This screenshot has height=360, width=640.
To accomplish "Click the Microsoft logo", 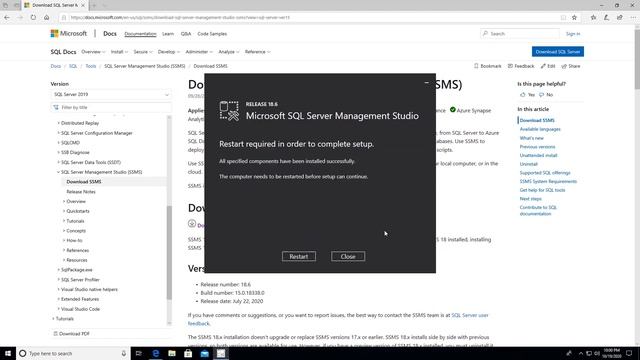I will click(x=69, y=33).
